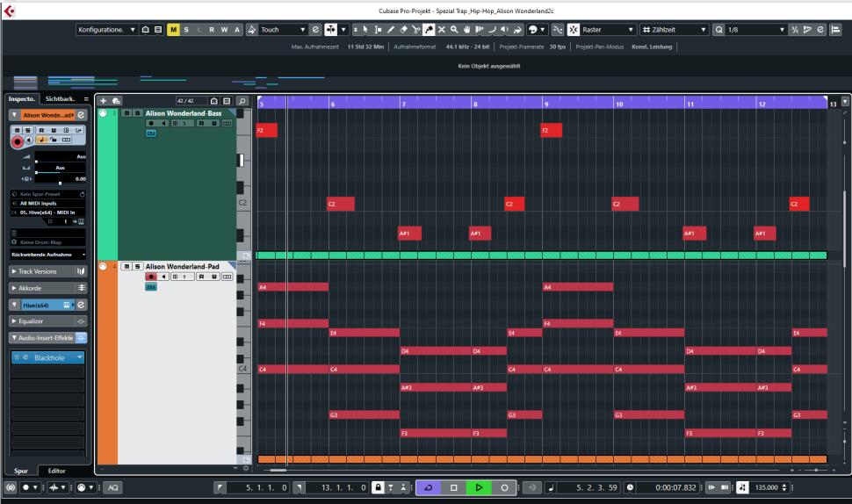Open the track search magnifier
Screen dimensions: 852x504
coord(241,102)
